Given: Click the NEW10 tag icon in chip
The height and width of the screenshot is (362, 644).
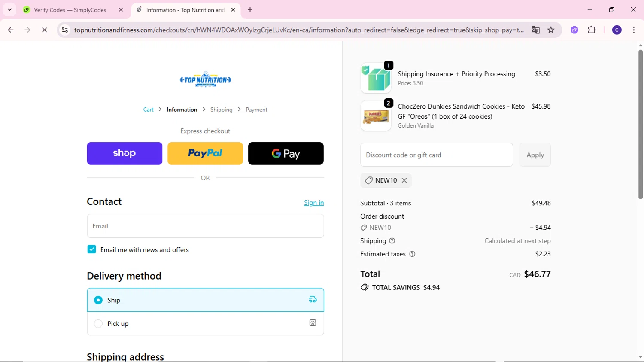Looking at the screenshot, I should [x=368, y=180].
